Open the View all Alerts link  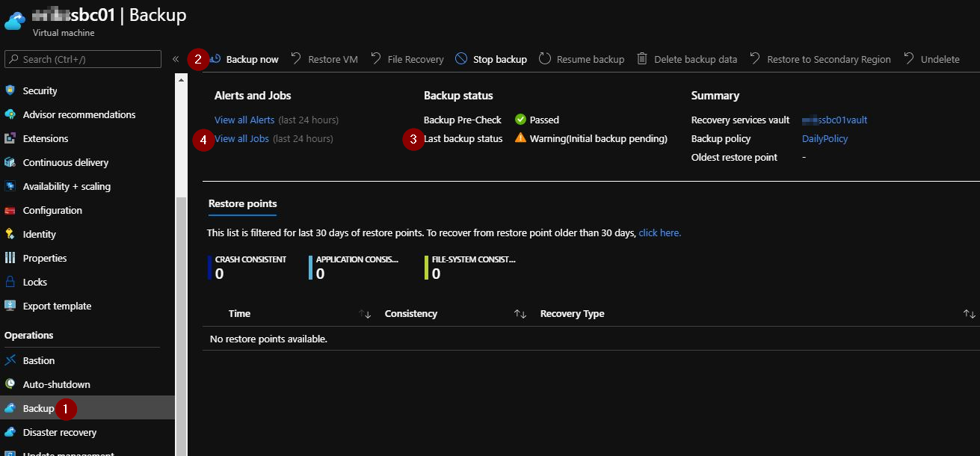[244, 120]
